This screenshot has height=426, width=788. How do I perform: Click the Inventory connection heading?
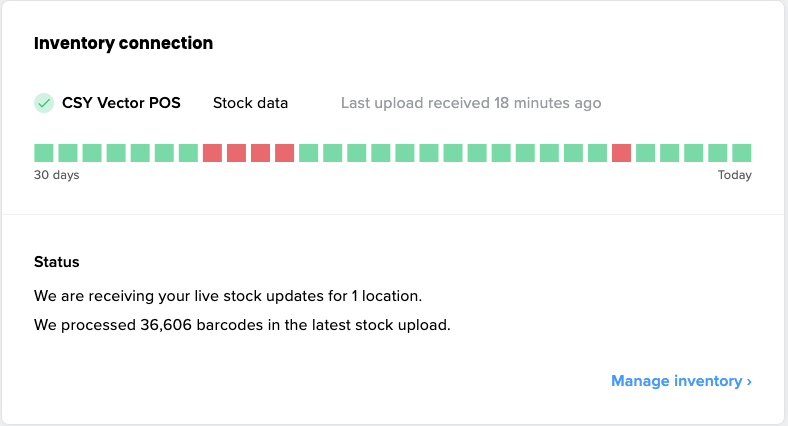pyautogui.click(x=123, y=44)
